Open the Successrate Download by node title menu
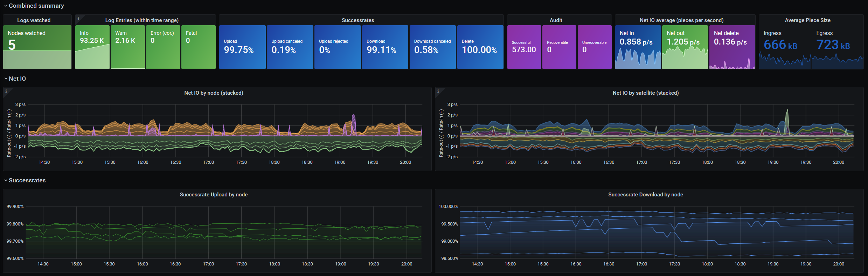Screen dimensions: 868x276 tap(646, 195)
